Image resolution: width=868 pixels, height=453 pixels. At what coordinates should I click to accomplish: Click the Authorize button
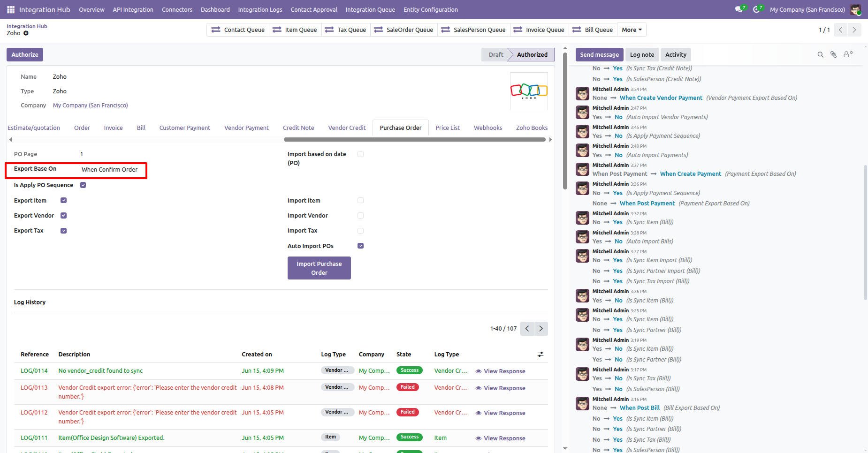(25, 55)
